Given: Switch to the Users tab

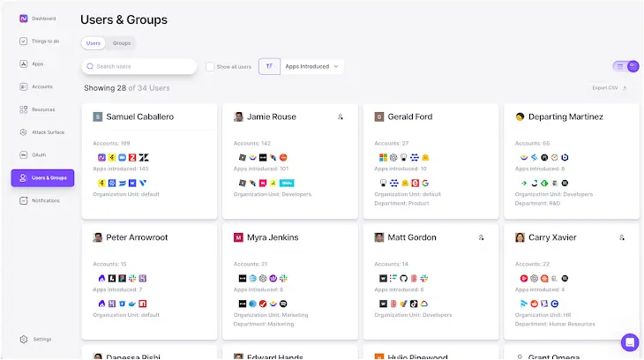Looking at the screenshot, I should [x=94, y=43].
